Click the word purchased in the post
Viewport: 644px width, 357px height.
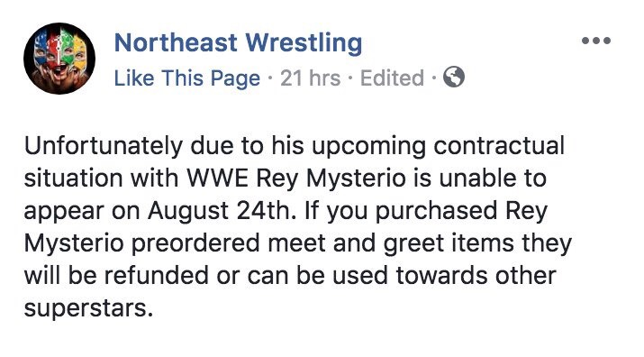coord(436,212)
